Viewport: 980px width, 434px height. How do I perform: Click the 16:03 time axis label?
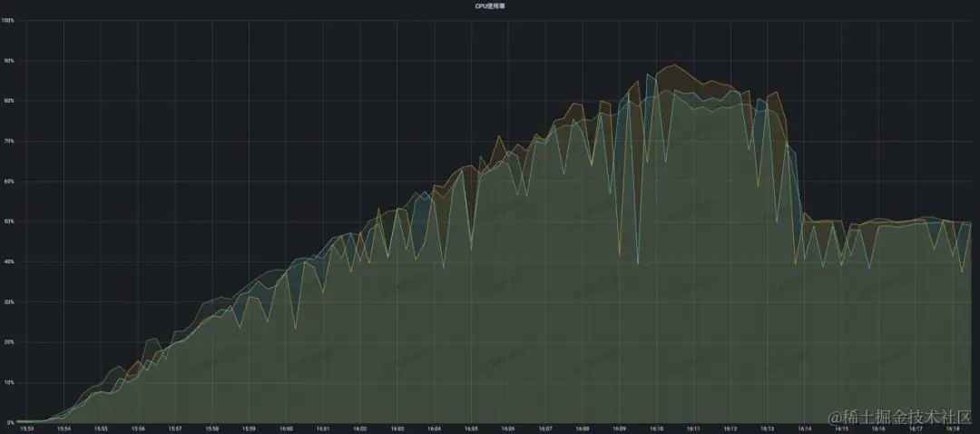[x=397, y=429]
